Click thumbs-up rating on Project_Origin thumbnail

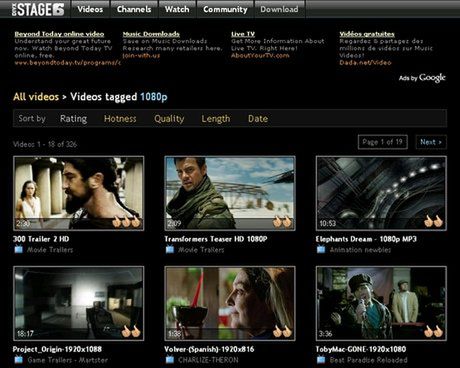point(131,332)
